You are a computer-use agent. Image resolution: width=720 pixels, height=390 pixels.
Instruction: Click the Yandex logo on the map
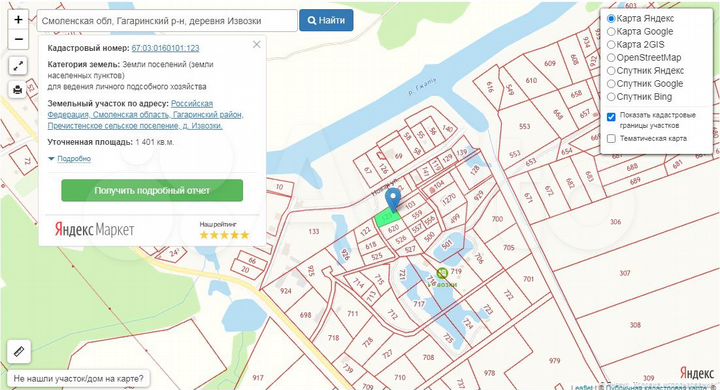(697, 373)
